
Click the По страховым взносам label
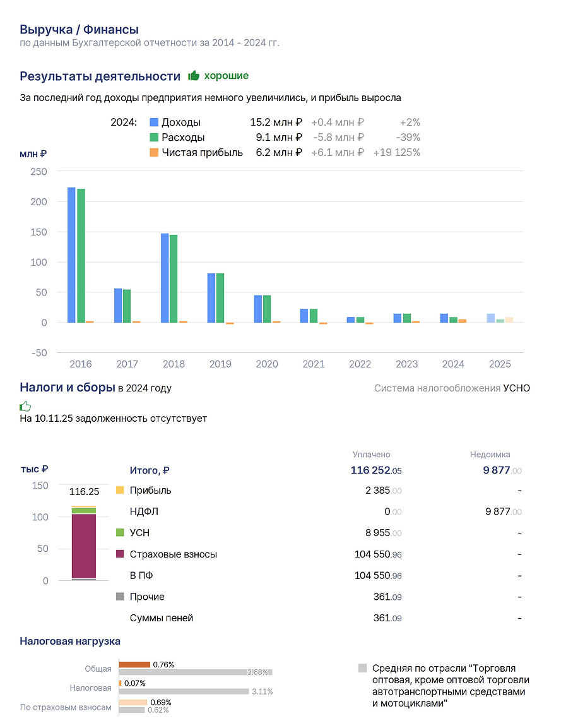point(66,707)
